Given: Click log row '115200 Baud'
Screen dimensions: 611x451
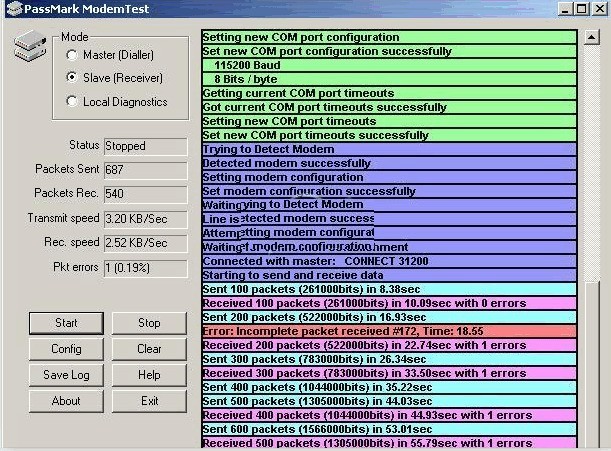Looking at the screenshot, I should point(389,65).
